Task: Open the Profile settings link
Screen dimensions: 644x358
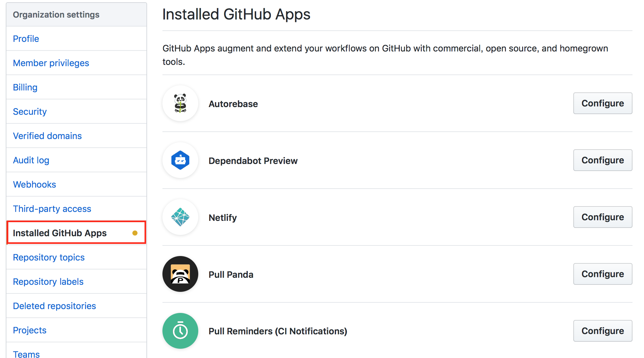Action: [x=26, y=39]
